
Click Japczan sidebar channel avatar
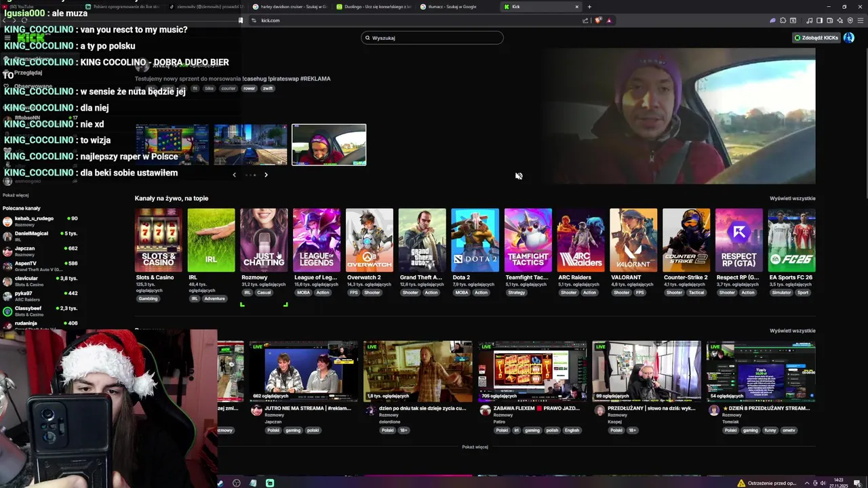click(x=7, y=251)
